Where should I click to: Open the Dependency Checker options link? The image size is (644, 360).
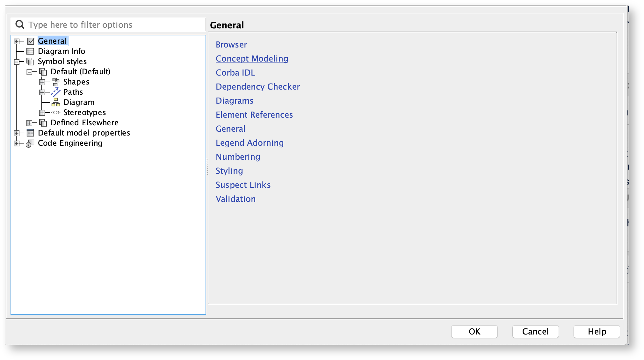(x=257, y=87)
